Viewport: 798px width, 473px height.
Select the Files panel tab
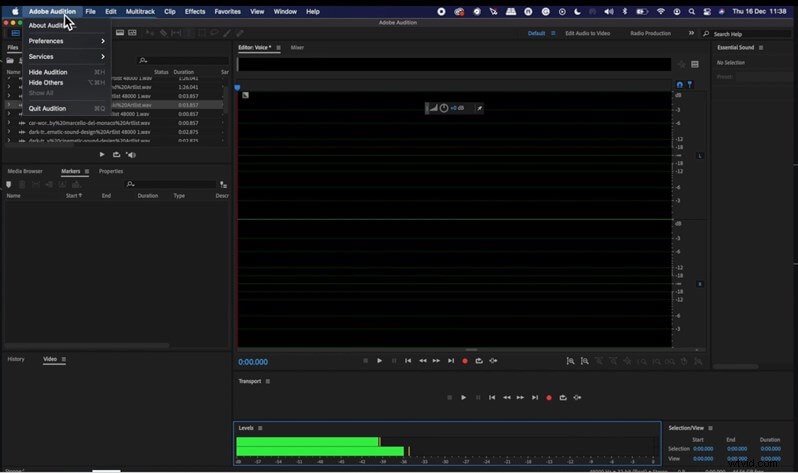click(x=13, y=47)
